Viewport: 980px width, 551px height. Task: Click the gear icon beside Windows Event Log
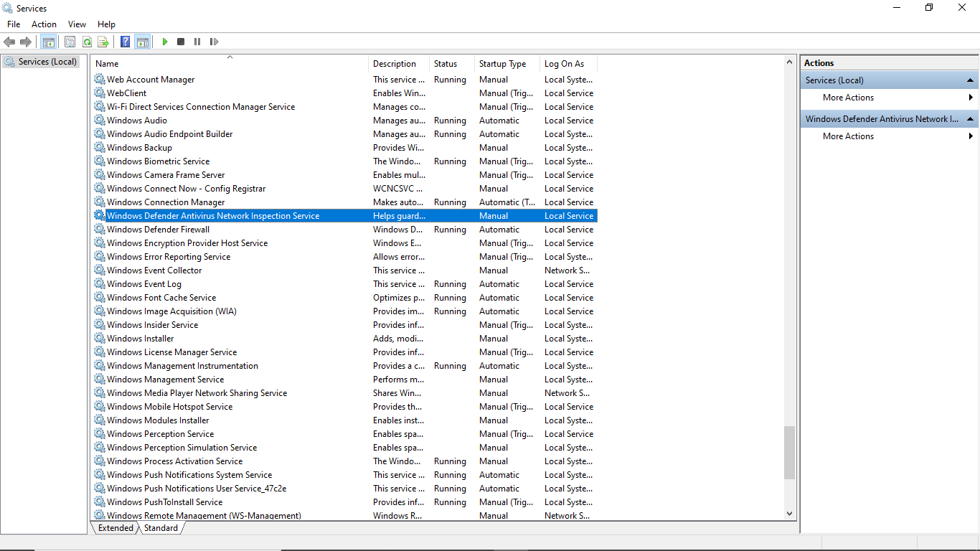[x=99, y=284]
